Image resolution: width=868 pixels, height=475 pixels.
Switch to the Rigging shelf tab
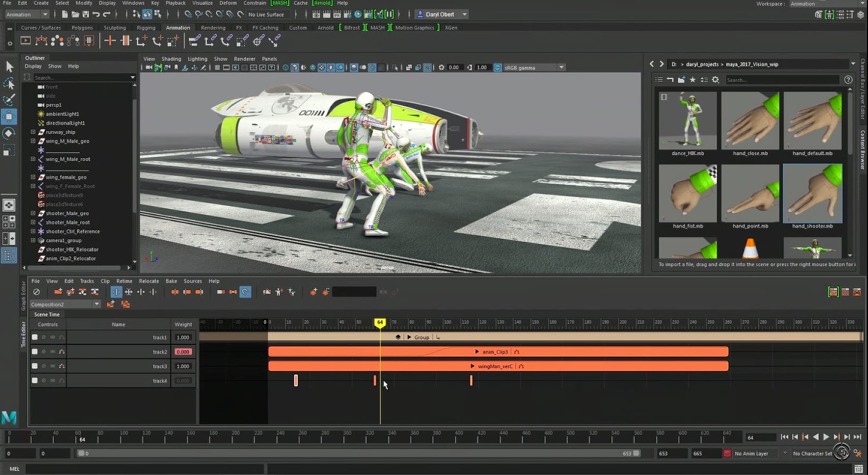click(x=145, y=28)
